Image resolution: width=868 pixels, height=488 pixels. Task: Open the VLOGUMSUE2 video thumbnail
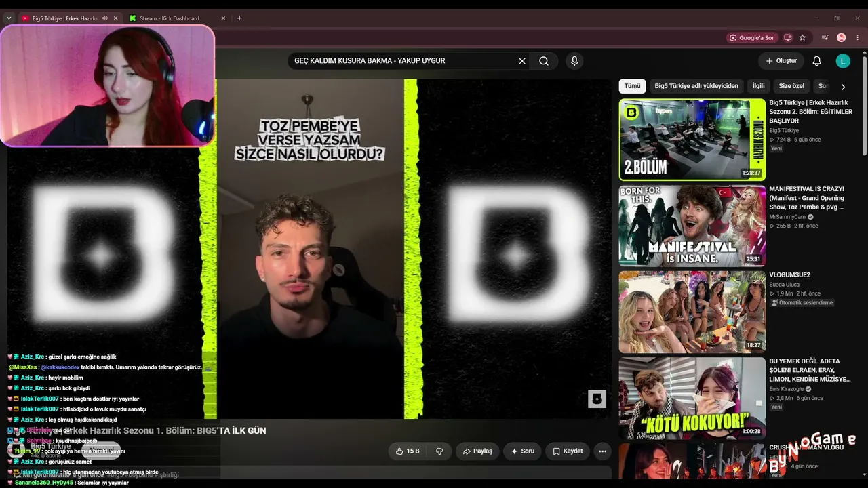pos(692,312)
